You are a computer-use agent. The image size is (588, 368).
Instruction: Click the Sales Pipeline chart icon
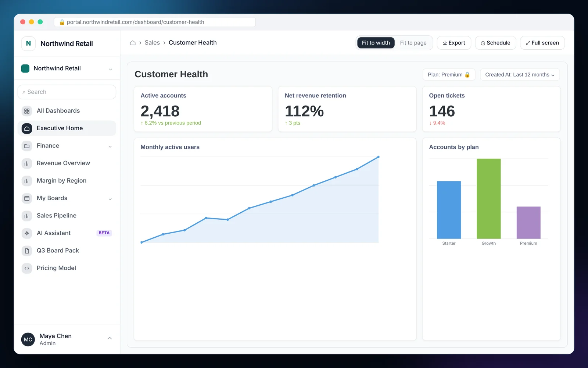pos(27,216)
